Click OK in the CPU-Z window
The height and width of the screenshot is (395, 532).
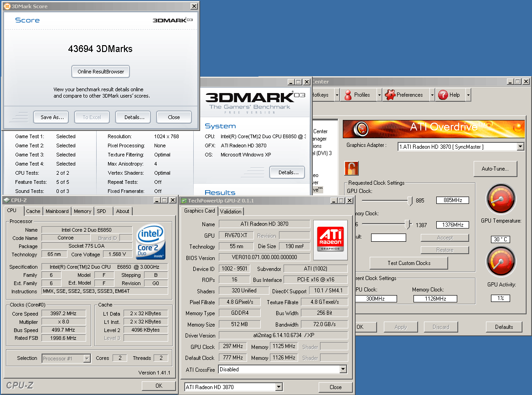coord(159,386)
